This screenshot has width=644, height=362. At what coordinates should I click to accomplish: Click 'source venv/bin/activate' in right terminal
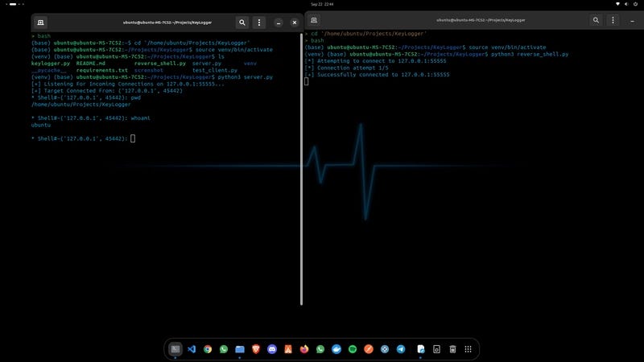coord(507,47)
